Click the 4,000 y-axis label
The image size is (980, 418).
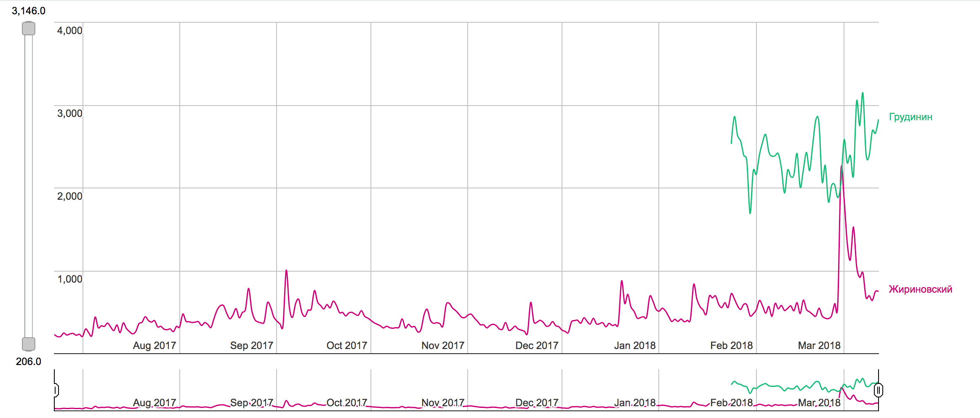pos(70,30)
